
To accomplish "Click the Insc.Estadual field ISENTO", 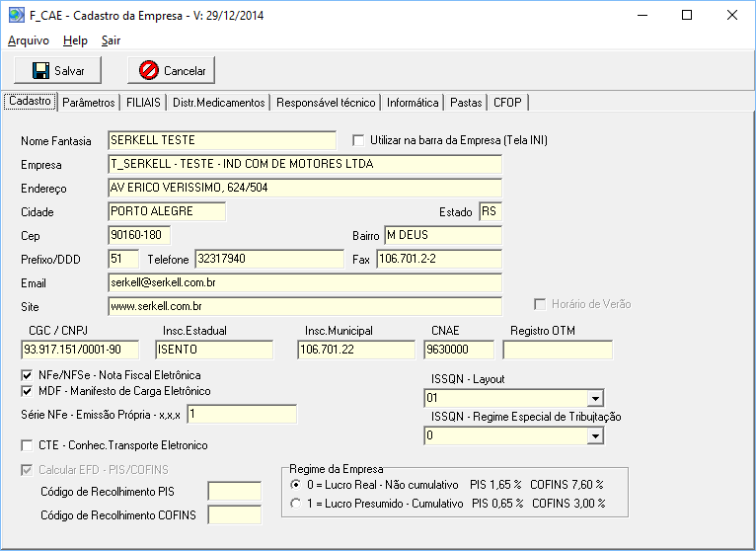I will [x=214, y=350].
